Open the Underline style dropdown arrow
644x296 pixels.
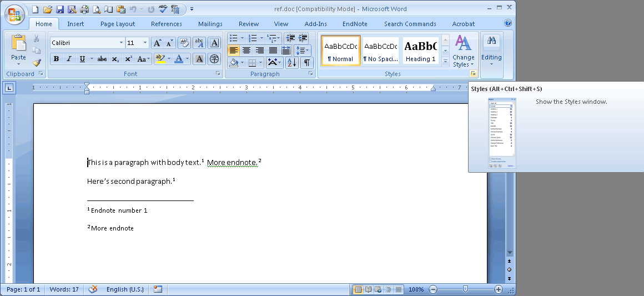pos(92,59)
